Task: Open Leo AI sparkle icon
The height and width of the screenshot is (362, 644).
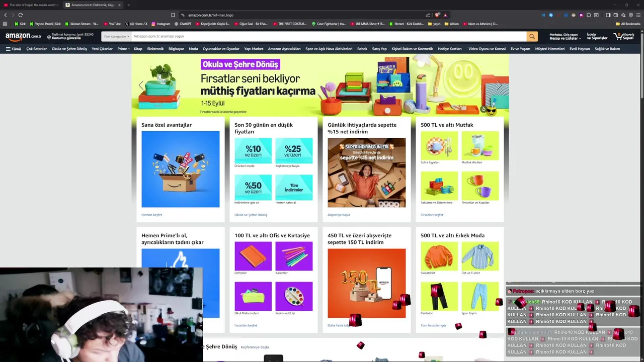Action: pyautogui.click(x=623, y=15)
